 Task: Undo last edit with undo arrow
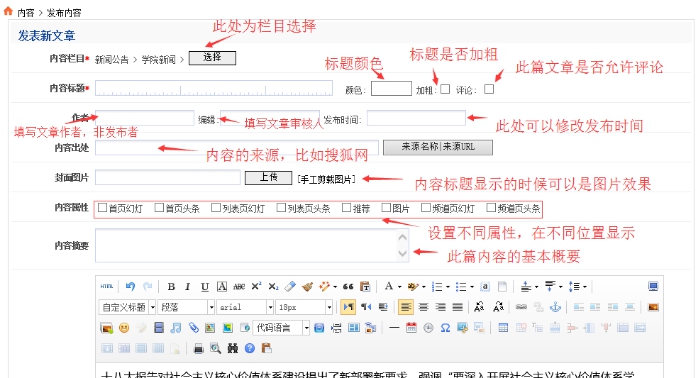pyautogui.click(x=130, y=286)
